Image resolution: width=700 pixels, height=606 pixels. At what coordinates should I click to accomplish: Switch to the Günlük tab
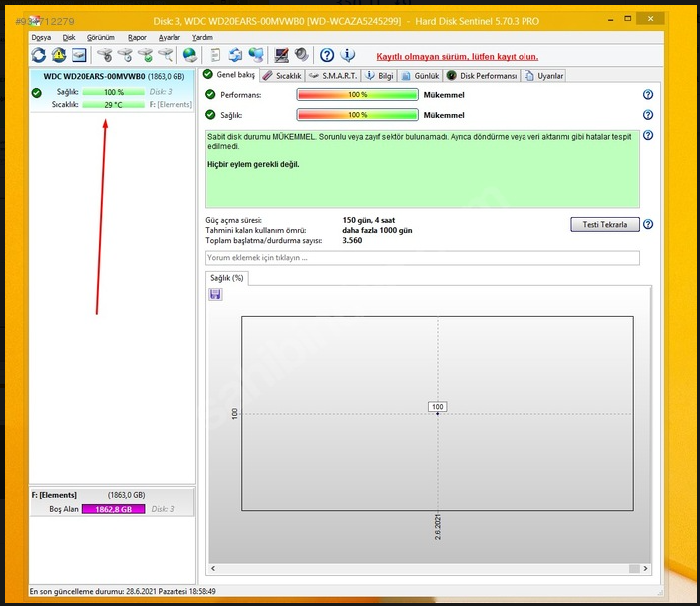[x=420, y=76]
